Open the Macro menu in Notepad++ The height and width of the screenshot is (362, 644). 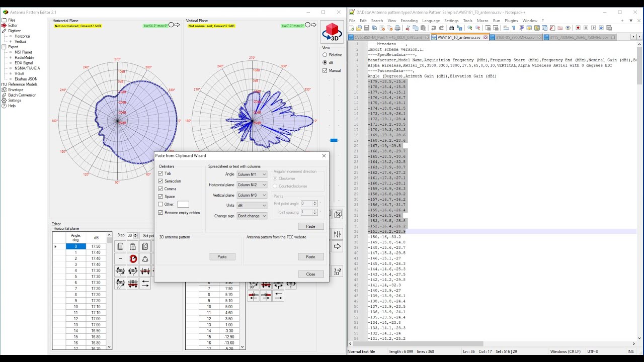482,21
